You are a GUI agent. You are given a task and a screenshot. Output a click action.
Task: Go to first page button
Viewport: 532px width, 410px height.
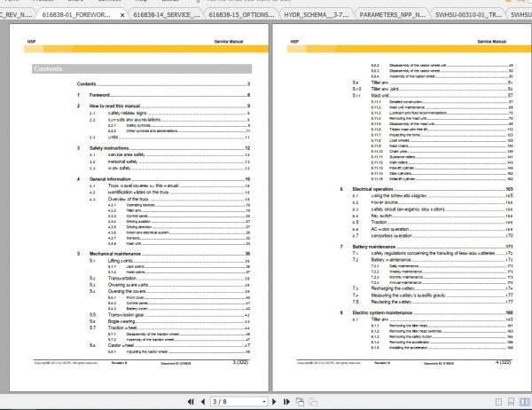pyautogui.click(x=191, y=402)
